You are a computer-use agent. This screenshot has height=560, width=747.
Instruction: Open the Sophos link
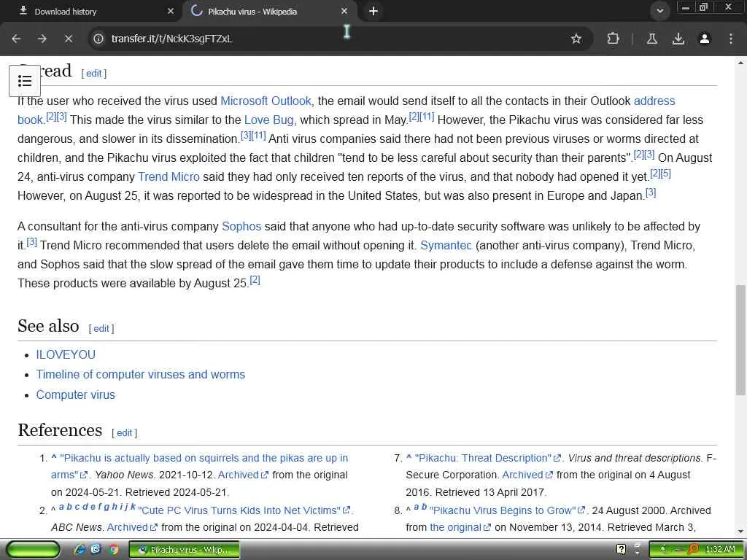pyautogui.click(x=241, y=226)
